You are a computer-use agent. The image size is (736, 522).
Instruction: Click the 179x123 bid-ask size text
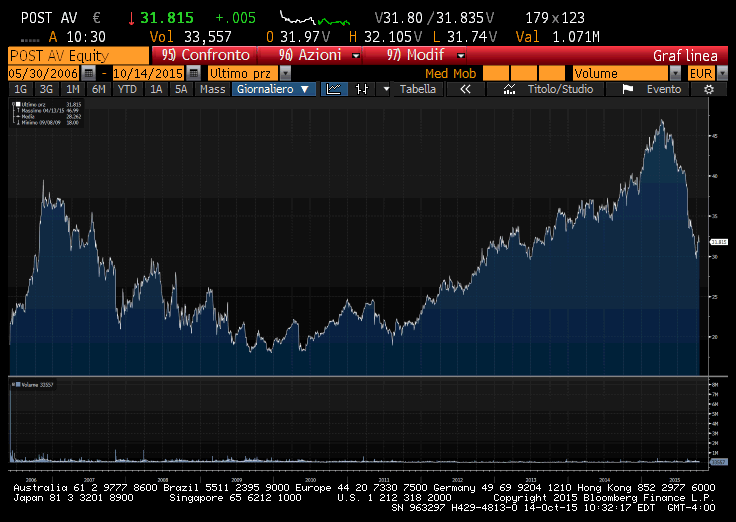[x=555, y=18]
